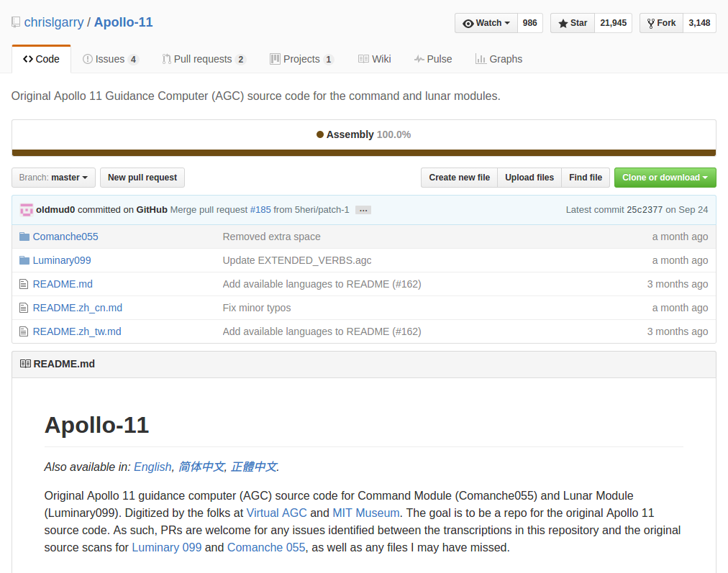Viewport: 728px width, 573px height.
Task: View the 3,148 forks count
Action: (699, 23)
